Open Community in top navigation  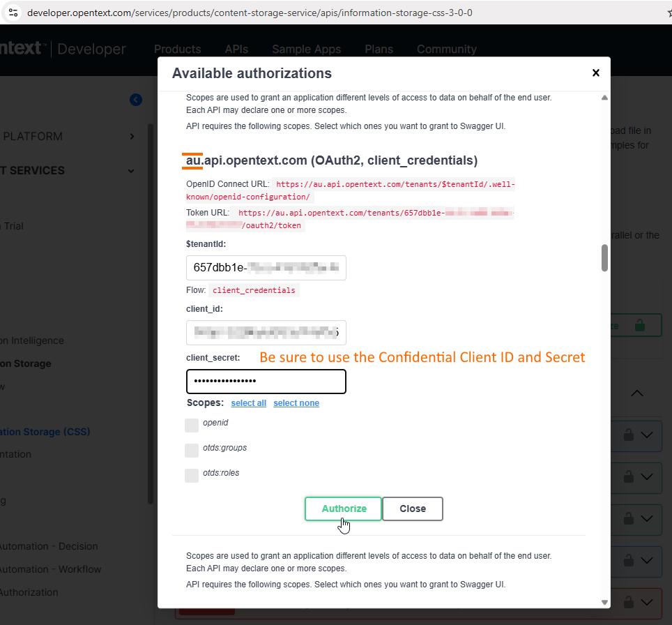tap(447, 50)
